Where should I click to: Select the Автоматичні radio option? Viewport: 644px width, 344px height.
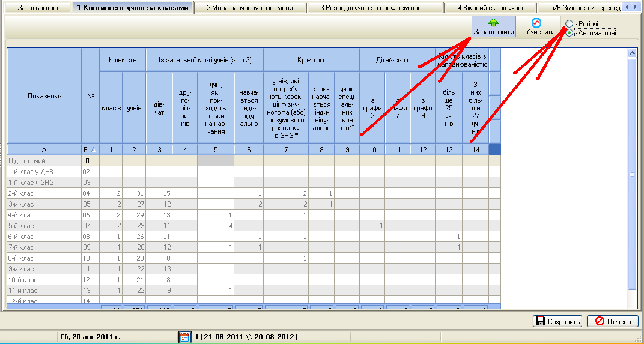coord(570,33)
